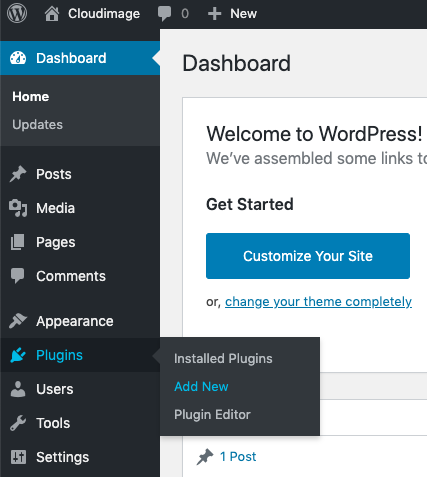Click the Dashboard gauge icon
The width and height of the screenshot is (427, 477).
click(18, 58)
